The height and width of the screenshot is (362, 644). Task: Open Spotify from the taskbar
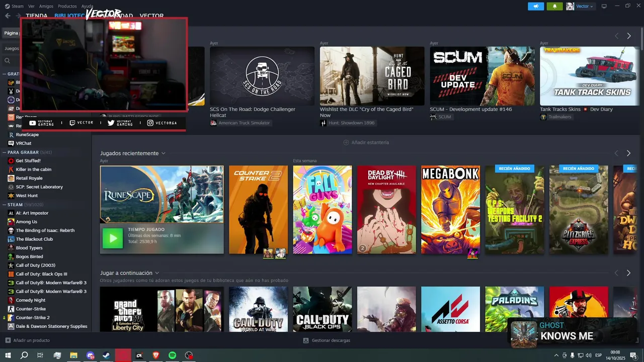172,355
